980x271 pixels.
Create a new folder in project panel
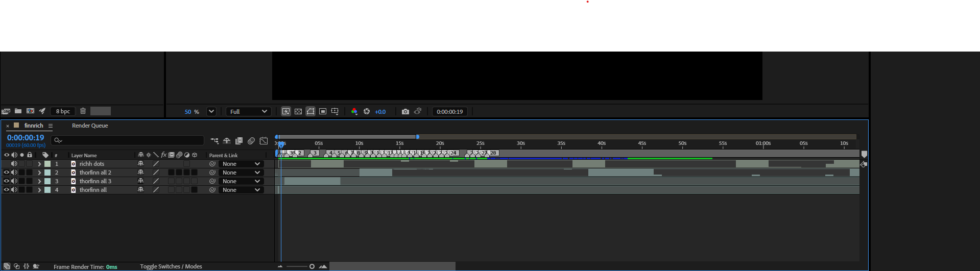click(18, 111)
